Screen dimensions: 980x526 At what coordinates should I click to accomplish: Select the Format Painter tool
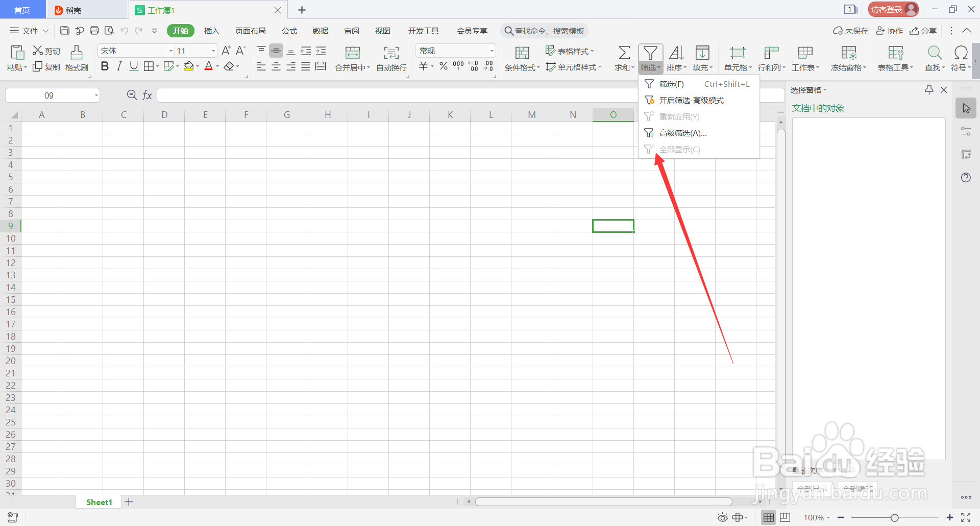coord(76,58)
